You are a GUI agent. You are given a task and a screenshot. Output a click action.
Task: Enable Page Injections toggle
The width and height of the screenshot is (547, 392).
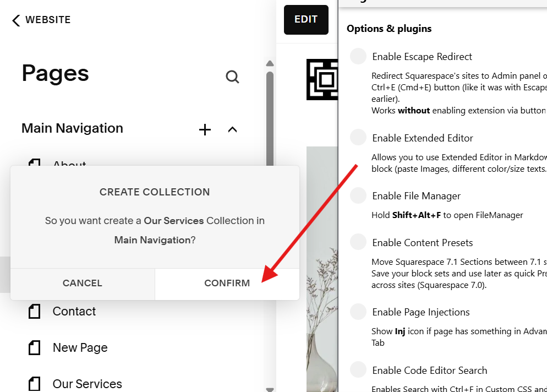click(358, 312)
